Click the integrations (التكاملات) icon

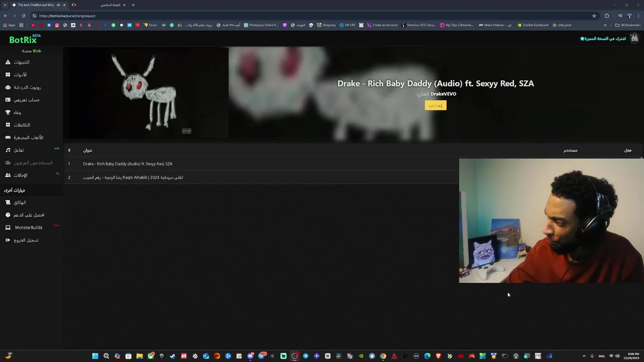pyautogui.click(x=8, y=125)
